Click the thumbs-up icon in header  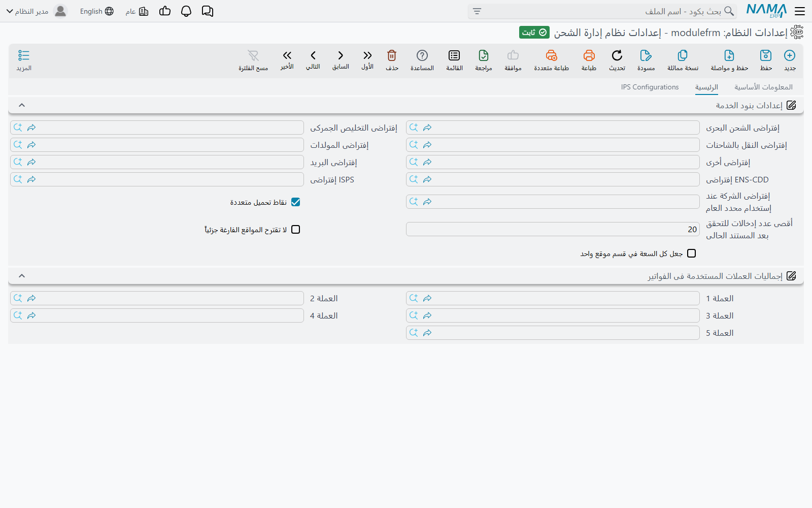click(x=165, y=11)
